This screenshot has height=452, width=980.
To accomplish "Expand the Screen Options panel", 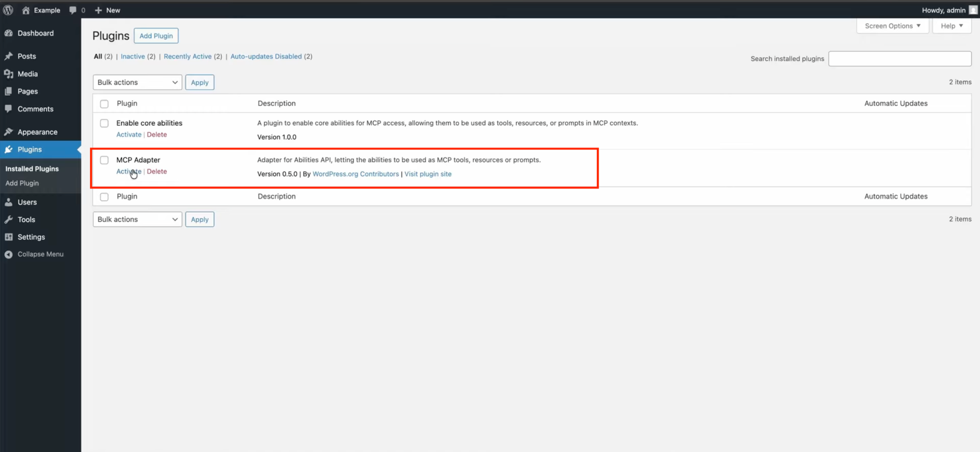I will pos(892,26).
